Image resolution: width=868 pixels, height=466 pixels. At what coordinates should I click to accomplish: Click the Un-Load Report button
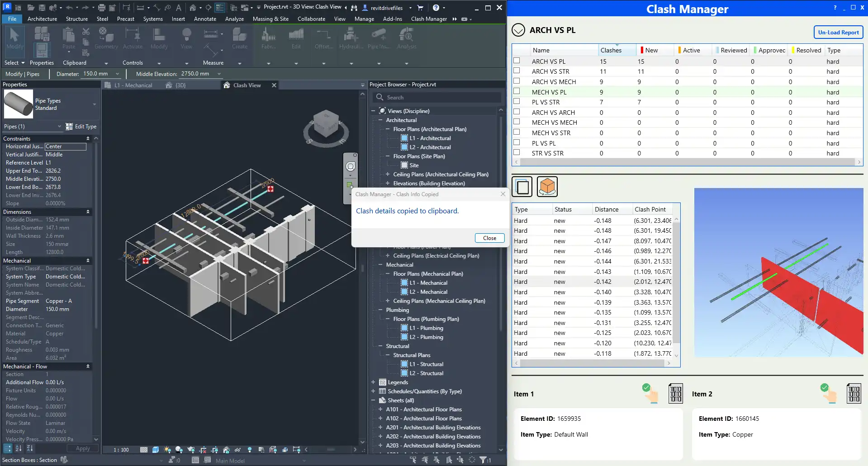838,32
